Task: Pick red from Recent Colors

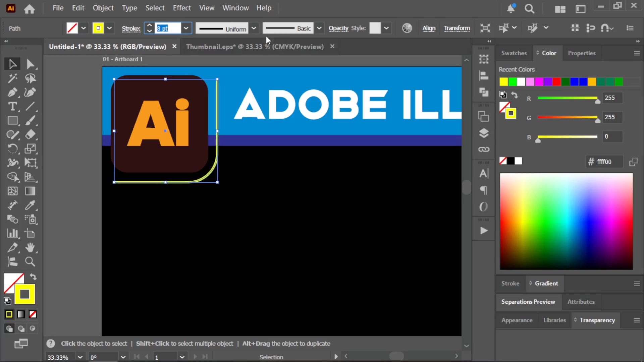Action: pos(556,81)
